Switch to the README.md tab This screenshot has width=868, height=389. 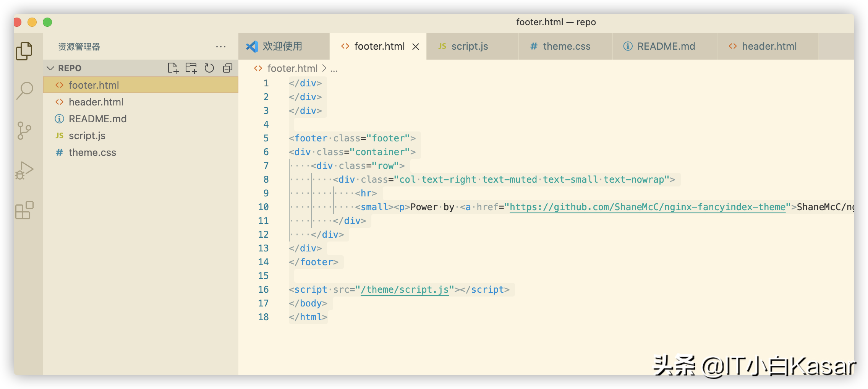[x=665, y=46]
